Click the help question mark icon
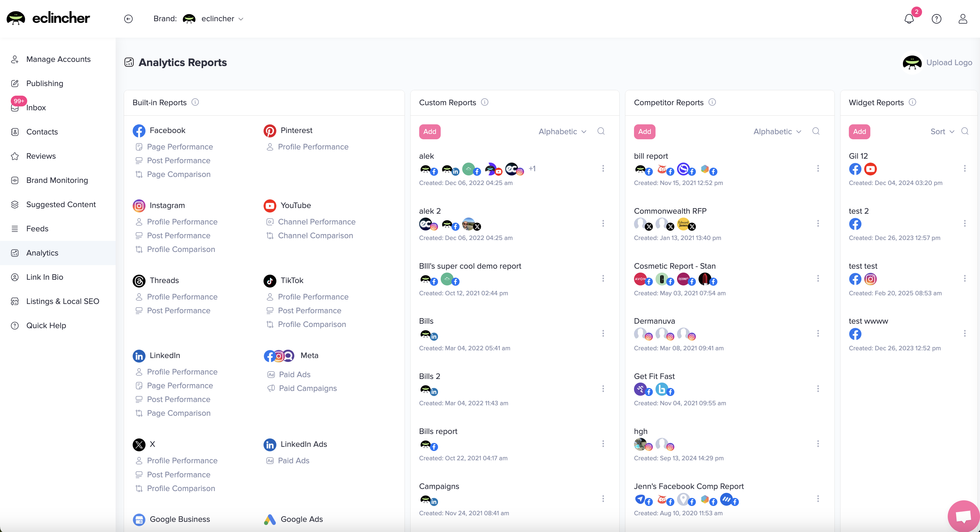980x532 pixels. (x=937, y=18)
